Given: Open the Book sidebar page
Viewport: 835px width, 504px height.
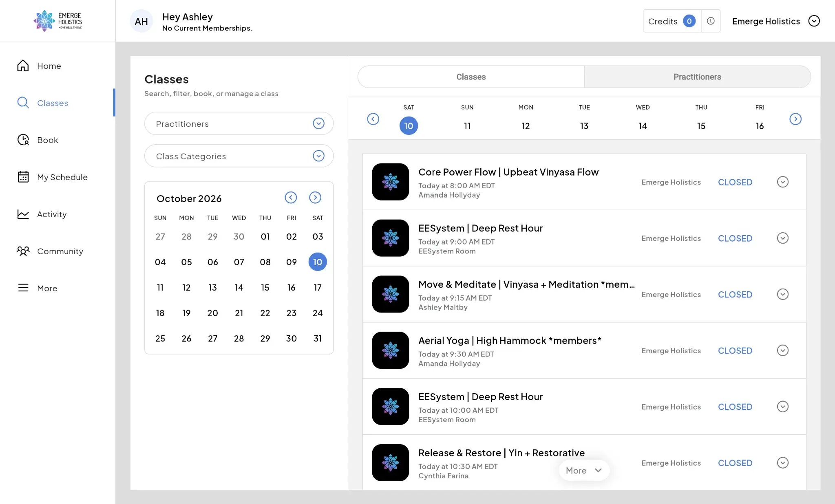Looking at the screenshot, I should [x=38, y=140].
